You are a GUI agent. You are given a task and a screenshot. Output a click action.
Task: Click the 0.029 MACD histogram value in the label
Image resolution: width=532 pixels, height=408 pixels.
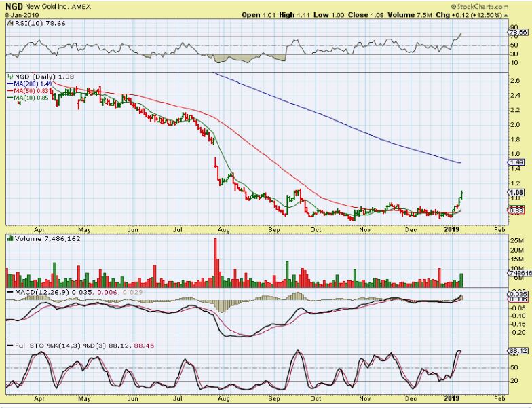133,292
